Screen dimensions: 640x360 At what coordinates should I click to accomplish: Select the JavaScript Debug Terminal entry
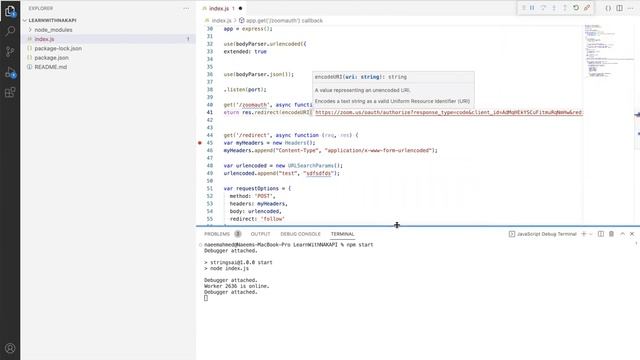542,234
